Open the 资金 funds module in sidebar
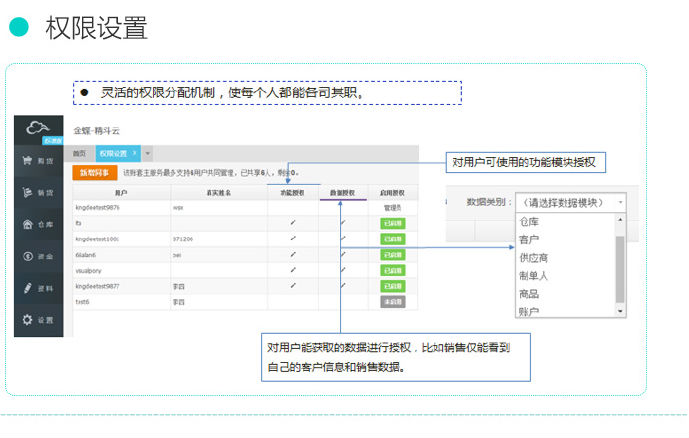 point(38,256)
